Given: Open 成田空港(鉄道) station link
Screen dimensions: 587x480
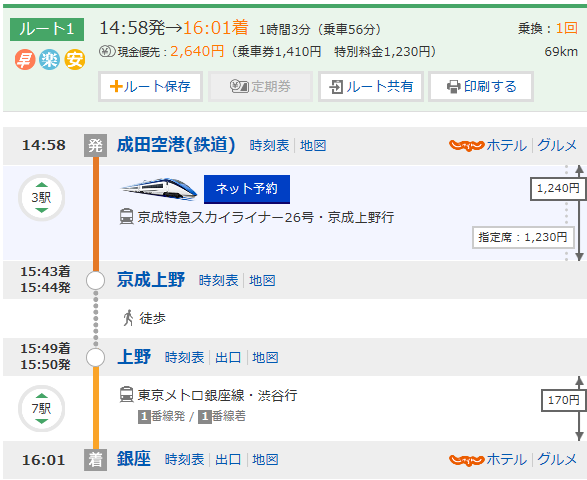Looking at the screenshot, I should (176, 145).
